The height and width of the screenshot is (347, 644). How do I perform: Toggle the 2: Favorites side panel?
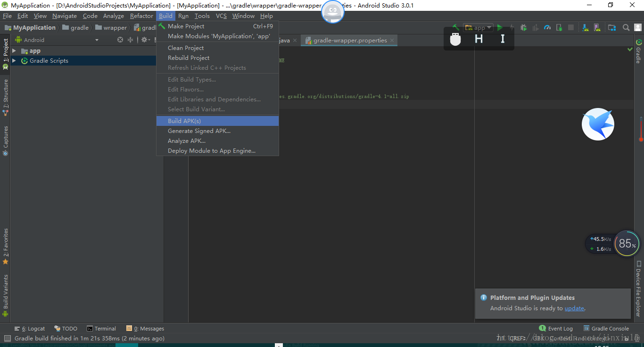coord(6,246)
